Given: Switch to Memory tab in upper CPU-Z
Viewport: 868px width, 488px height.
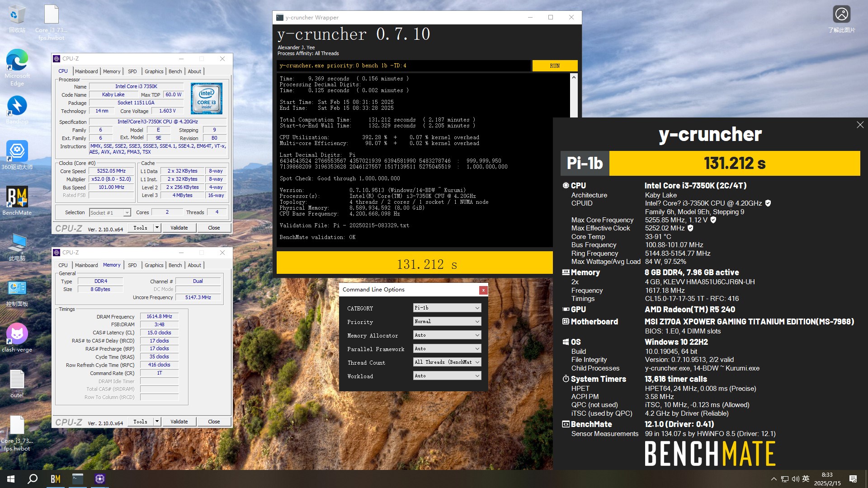Looking at the screenshot, I should [112, 71].
